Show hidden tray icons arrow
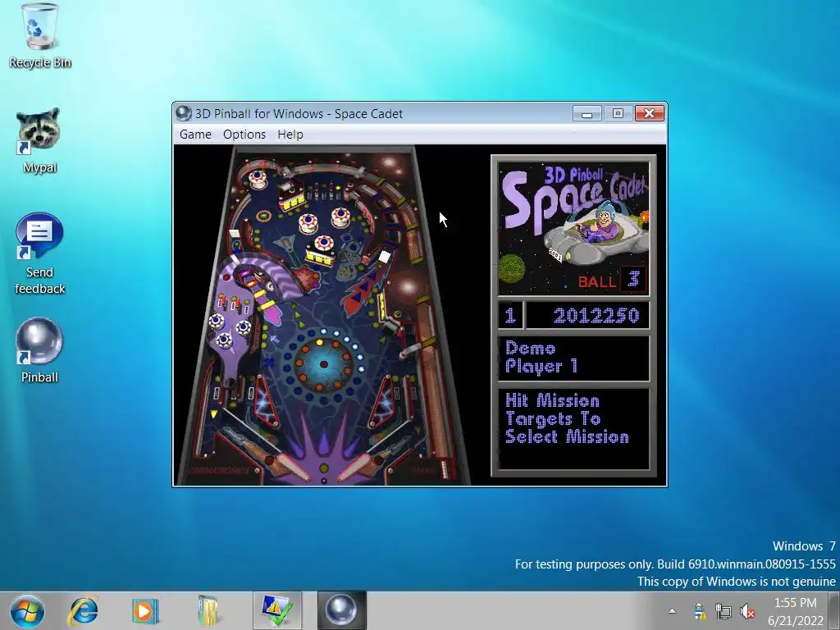 (x=672, y=610)
